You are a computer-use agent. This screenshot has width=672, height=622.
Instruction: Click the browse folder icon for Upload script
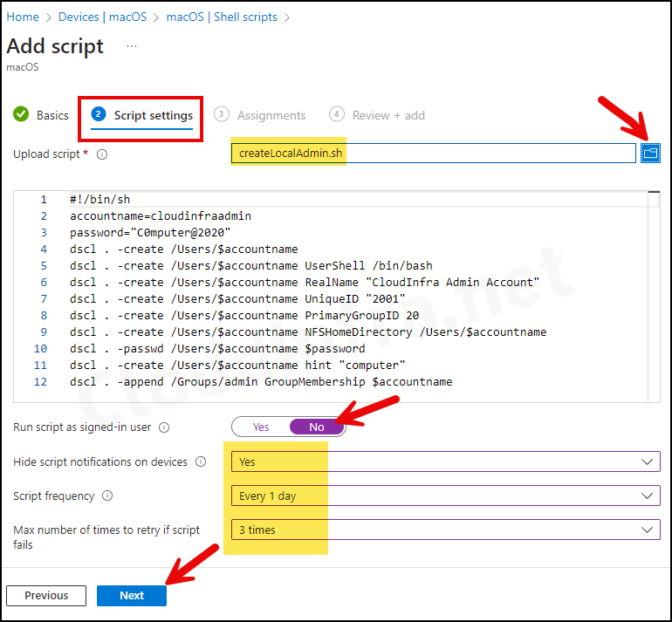(650, 154)
